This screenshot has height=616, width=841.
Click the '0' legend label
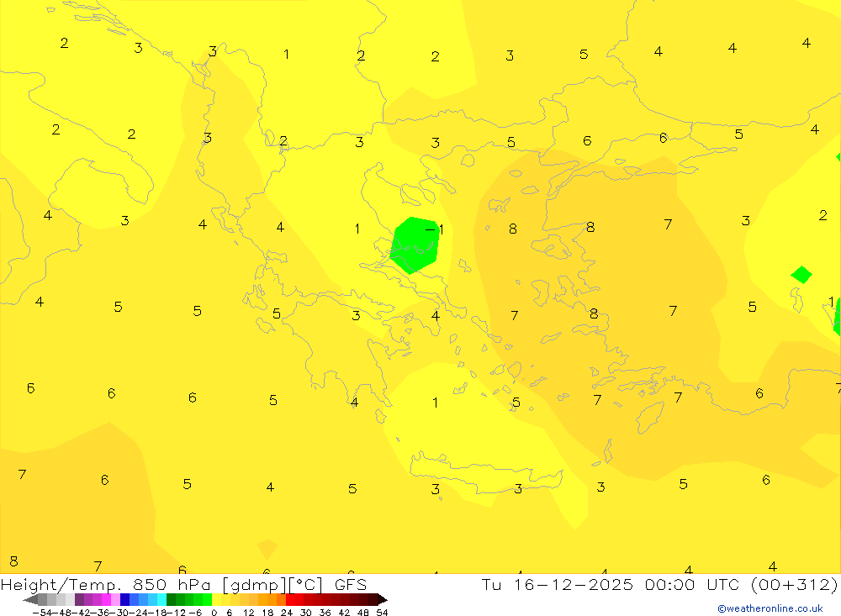coord(214,613)
